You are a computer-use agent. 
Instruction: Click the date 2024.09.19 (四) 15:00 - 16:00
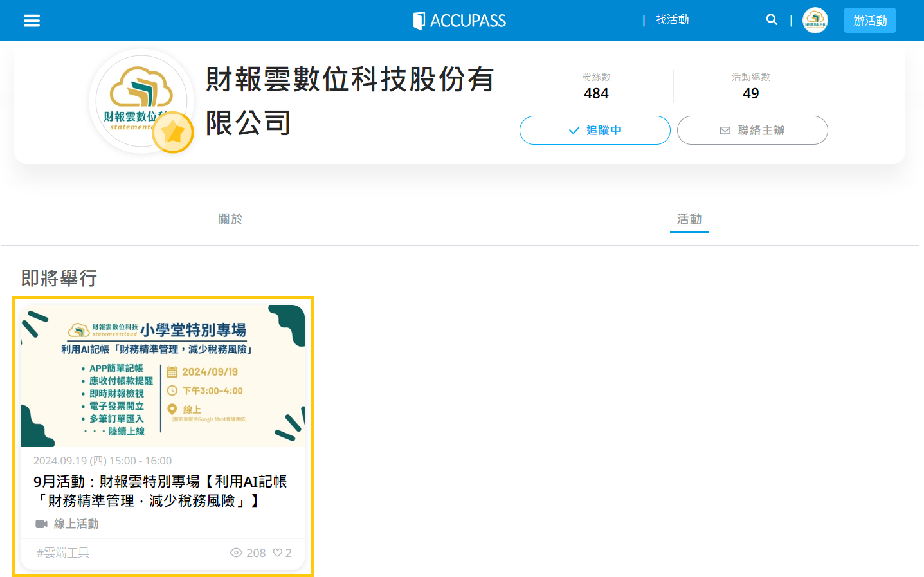(103, 461)
